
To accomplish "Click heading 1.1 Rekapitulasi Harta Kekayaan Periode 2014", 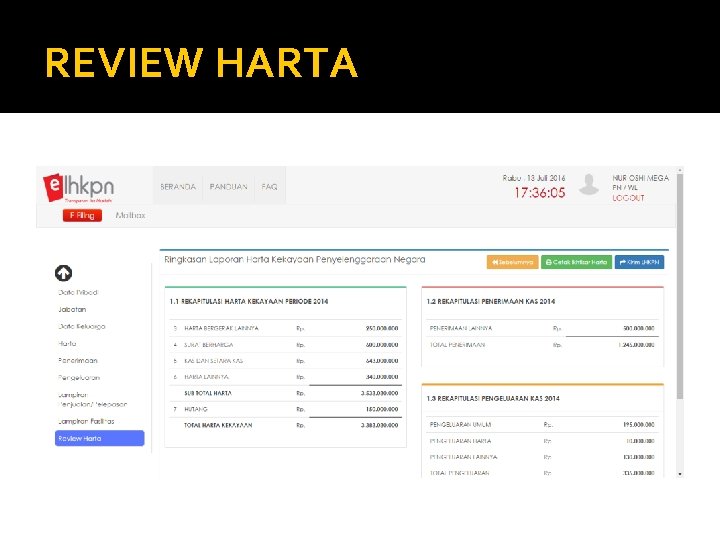I will [249, 302].
